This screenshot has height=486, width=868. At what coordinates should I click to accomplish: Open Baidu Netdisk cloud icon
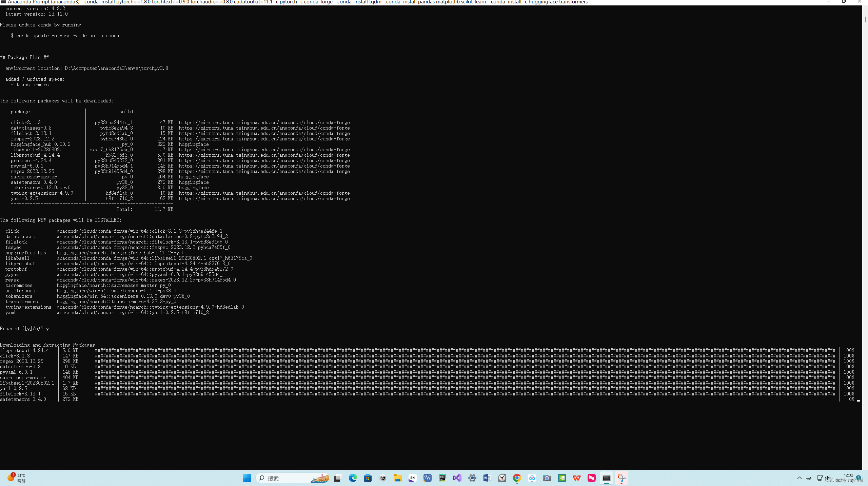point(532,478)
